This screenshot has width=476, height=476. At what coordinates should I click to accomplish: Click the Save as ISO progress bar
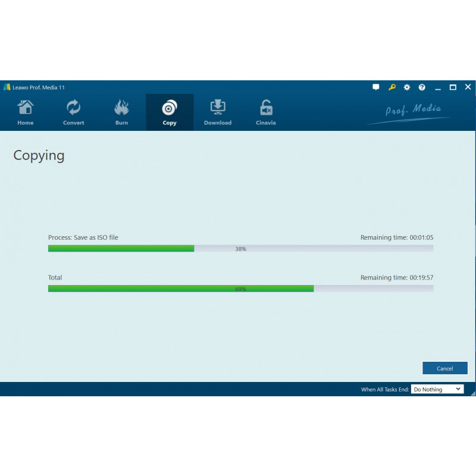(240, 249)
